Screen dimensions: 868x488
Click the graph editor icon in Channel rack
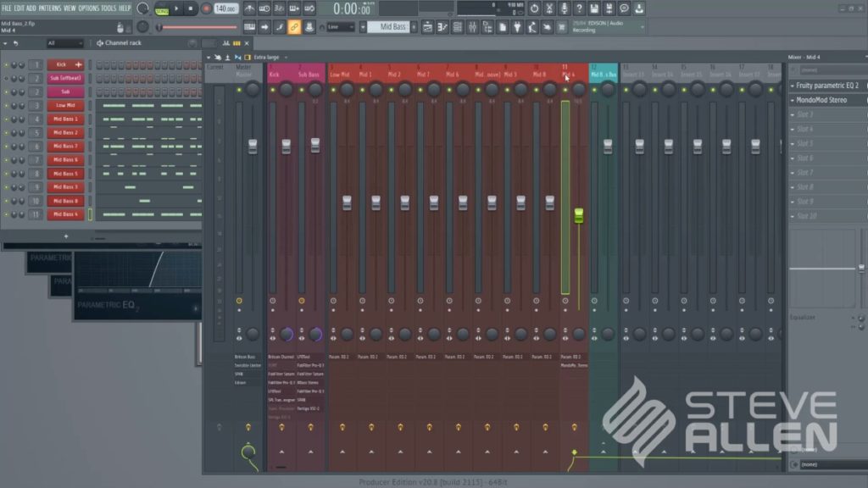coord(225,43)
